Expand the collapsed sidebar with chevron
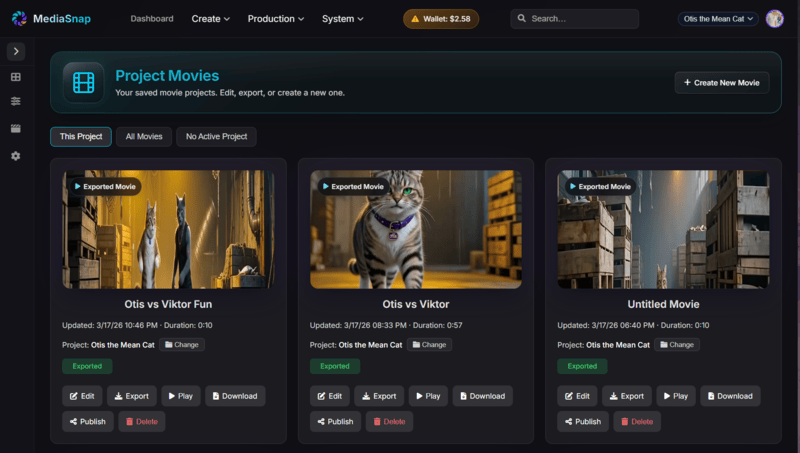This screenshot has width=800, height=453. [x=15, y=51]
